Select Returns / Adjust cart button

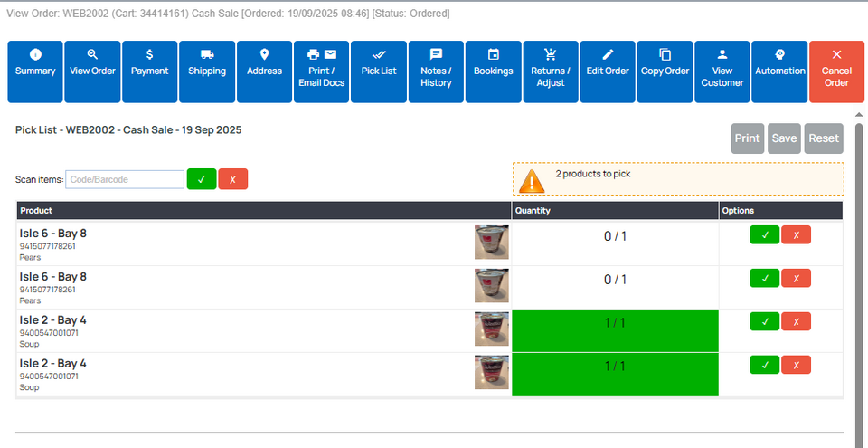point(550,71)
